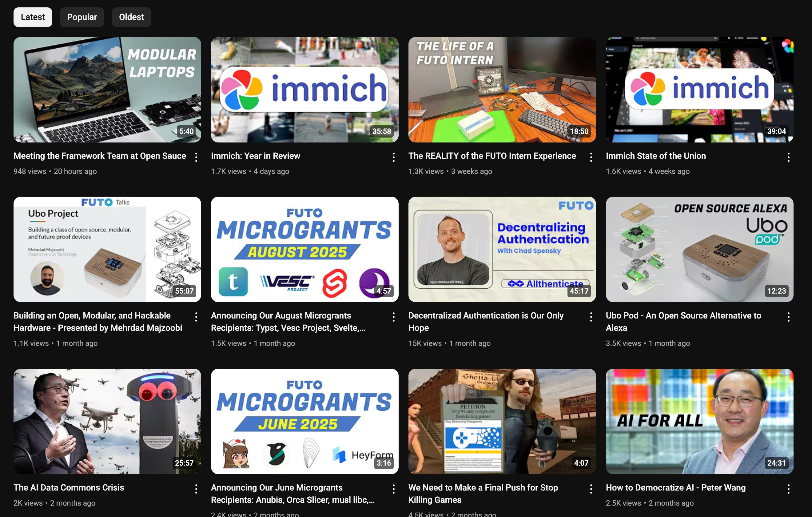Show actions menu for August Microgrants video
Screen dimensions: 812x517
pyautogui.click(x=393, y=317)
